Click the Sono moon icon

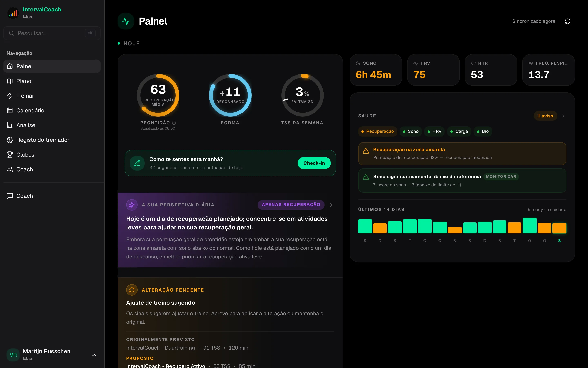[x=358, y=63]
